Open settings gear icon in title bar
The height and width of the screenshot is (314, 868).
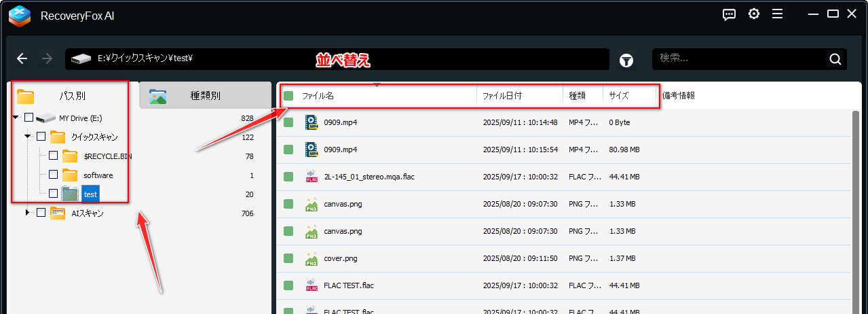click(x=753, y=14)
